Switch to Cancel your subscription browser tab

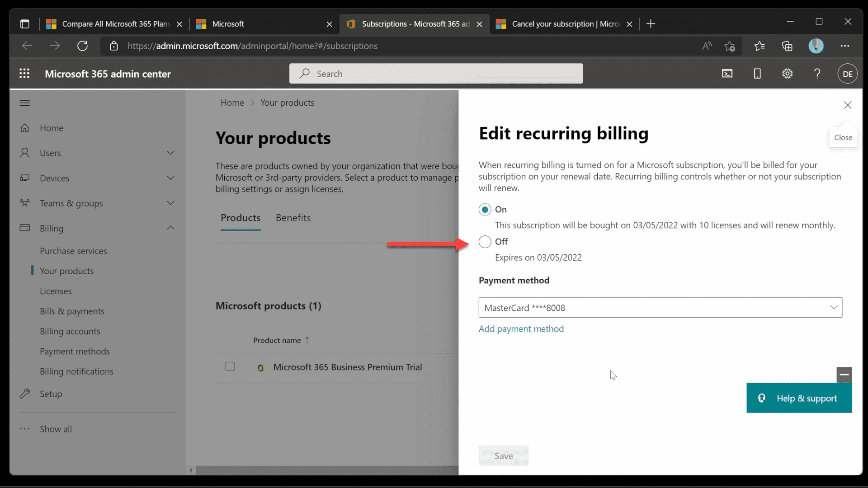(565, 24)
